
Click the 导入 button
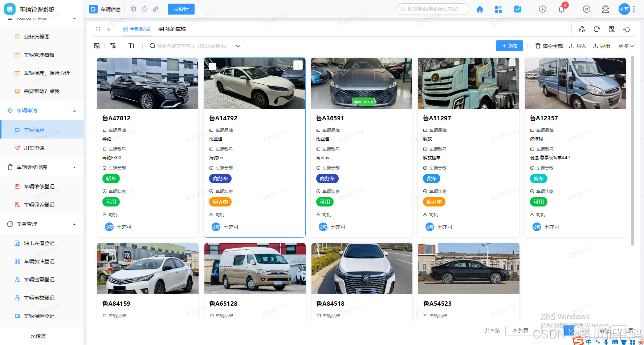pos(578,46)
